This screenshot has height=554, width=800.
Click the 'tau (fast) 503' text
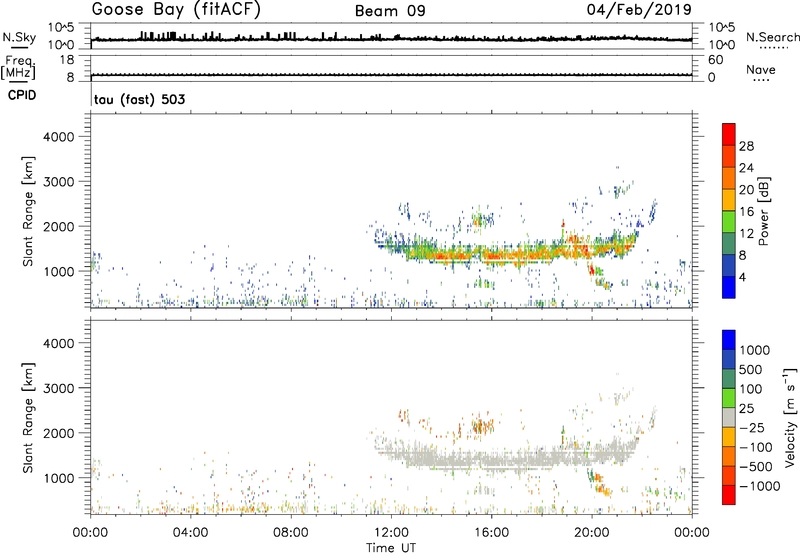139,99
